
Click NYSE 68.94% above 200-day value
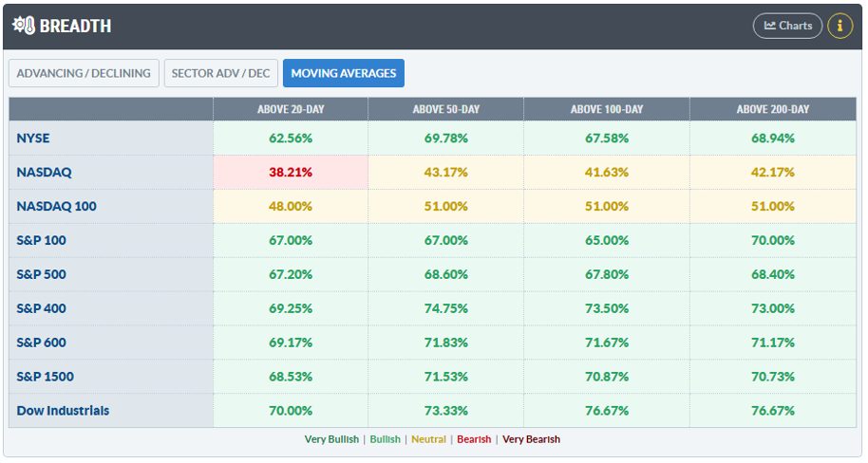pos(773,139)
